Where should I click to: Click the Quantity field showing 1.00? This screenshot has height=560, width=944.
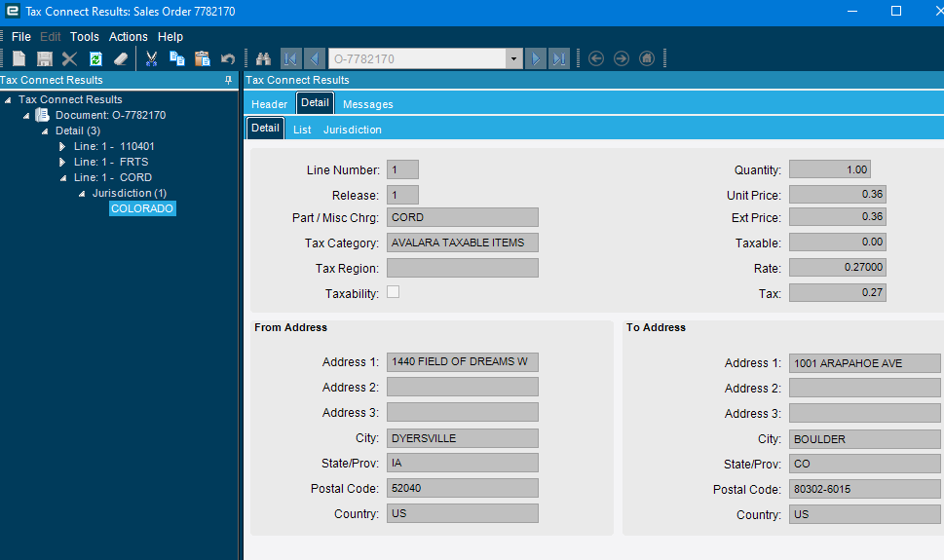pyautogui.click(x=830, y=169)
